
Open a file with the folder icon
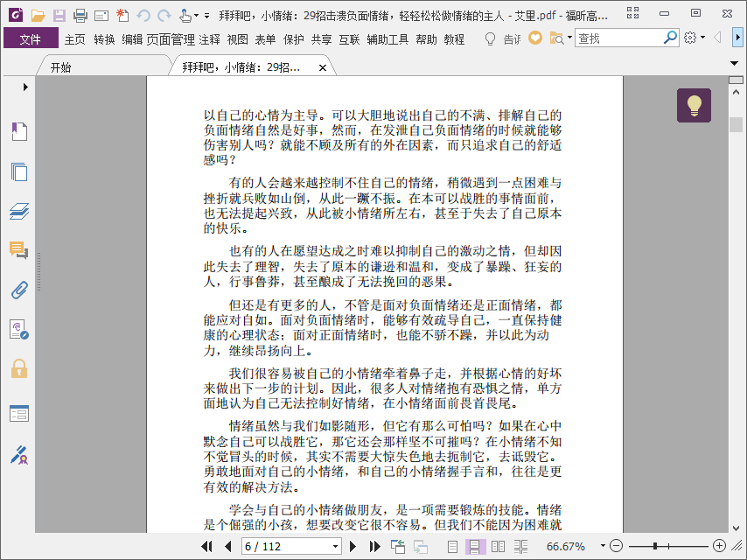(38, 15)
